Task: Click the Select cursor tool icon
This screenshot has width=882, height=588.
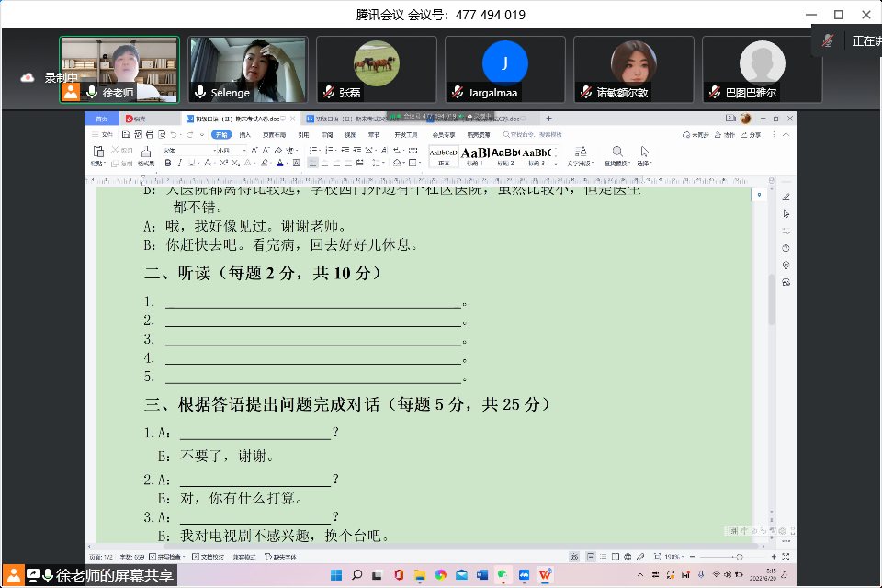Action: pyautogui.click(x=644, y=153)
